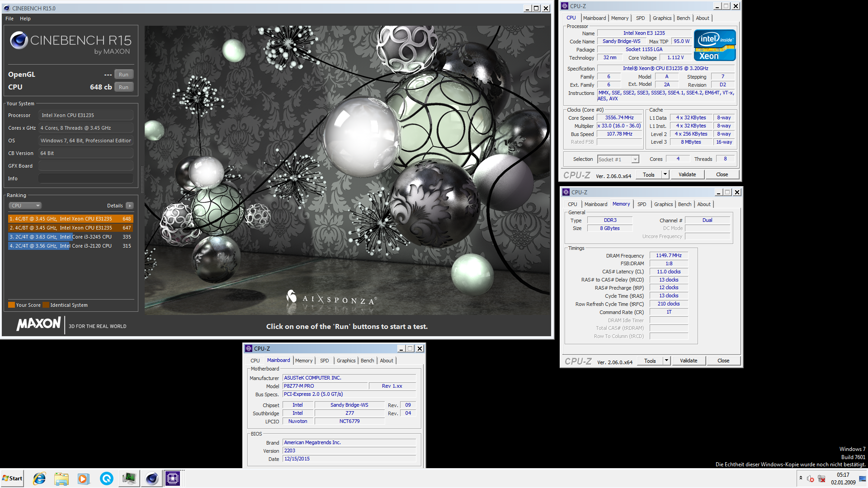Screen dimensions: 868x488
Task: Open the hardware monitor taskbar icon
Action: [x=129, y=478]
